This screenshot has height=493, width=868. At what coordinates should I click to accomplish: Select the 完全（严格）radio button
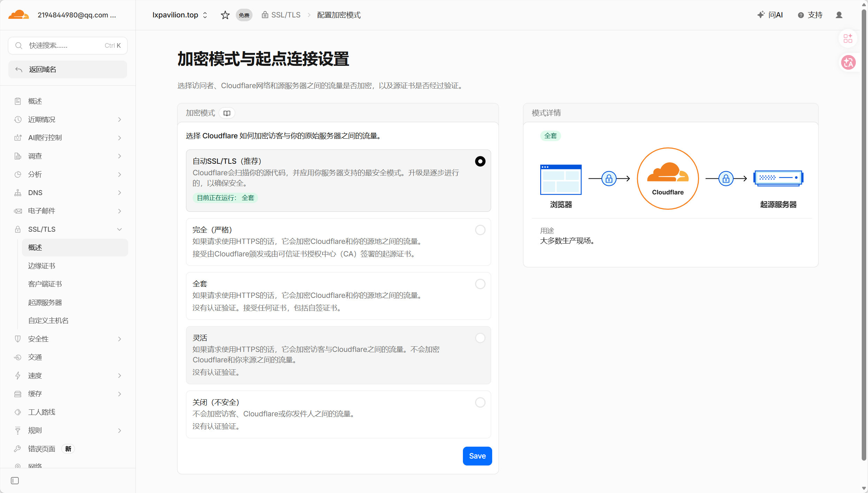(x=480, y=230)
